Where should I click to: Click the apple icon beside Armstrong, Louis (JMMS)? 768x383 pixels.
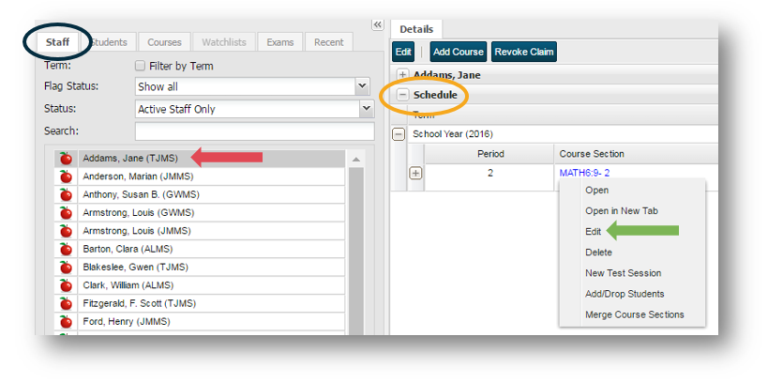[x=66, y=231]
